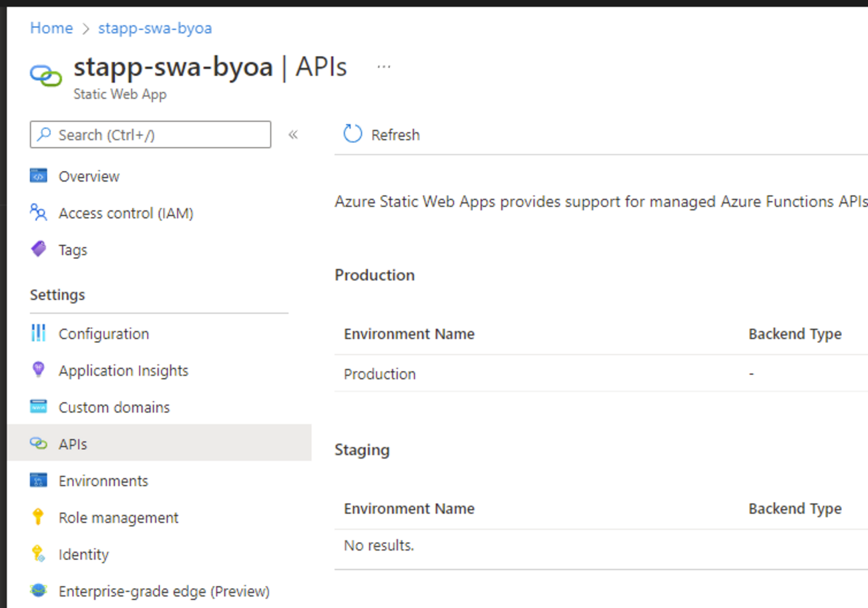Viewport: 868px width, 608px height.
Task: Click the Role management key icon
Action: (x=39, y=517)
